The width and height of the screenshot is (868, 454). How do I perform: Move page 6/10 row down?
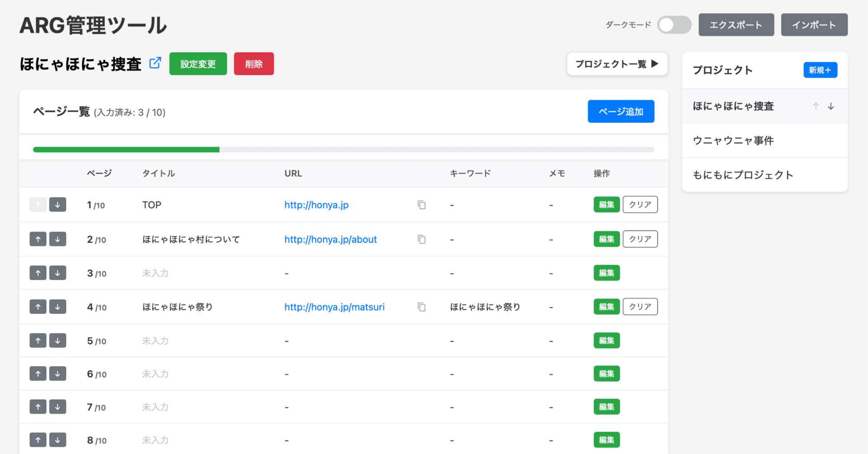click(x=57, y=374)
